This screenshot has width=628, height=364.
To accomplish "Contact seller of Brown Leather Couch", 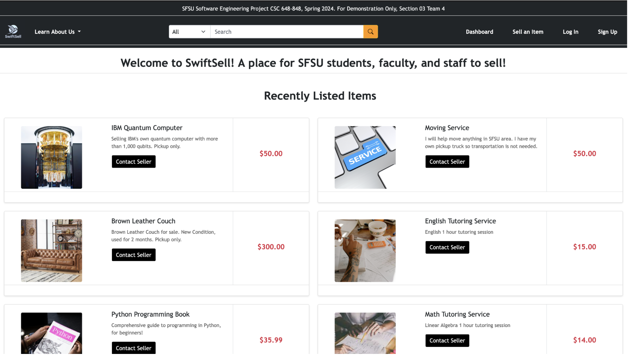I will click(134, 255).
